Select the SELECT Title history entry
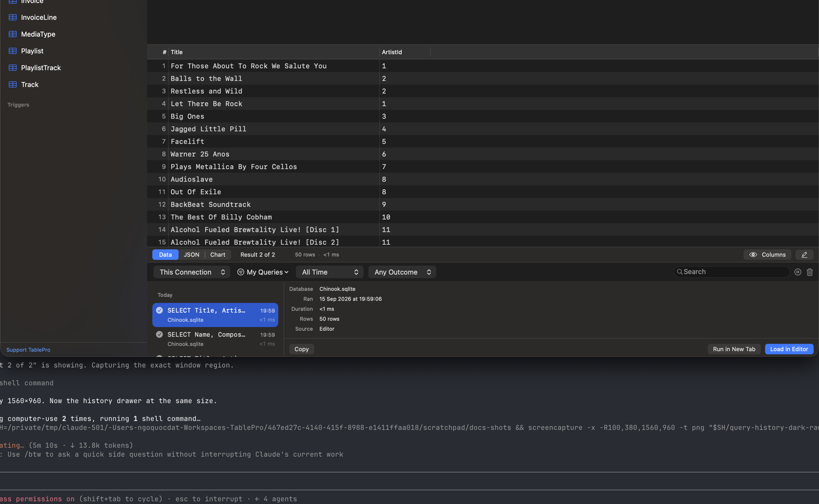This screenshot has width=819, height=504. (x=215, y=315)
